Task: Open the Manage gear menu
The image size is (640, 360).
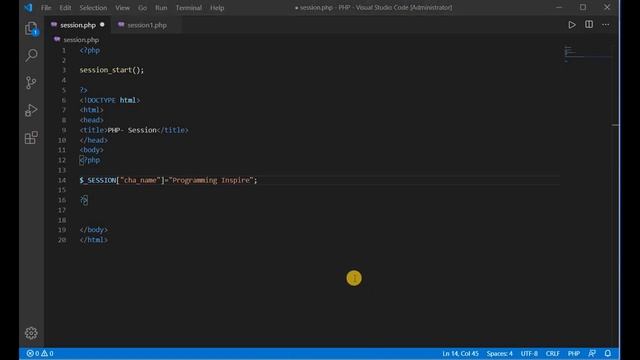Action: point(31,333)
